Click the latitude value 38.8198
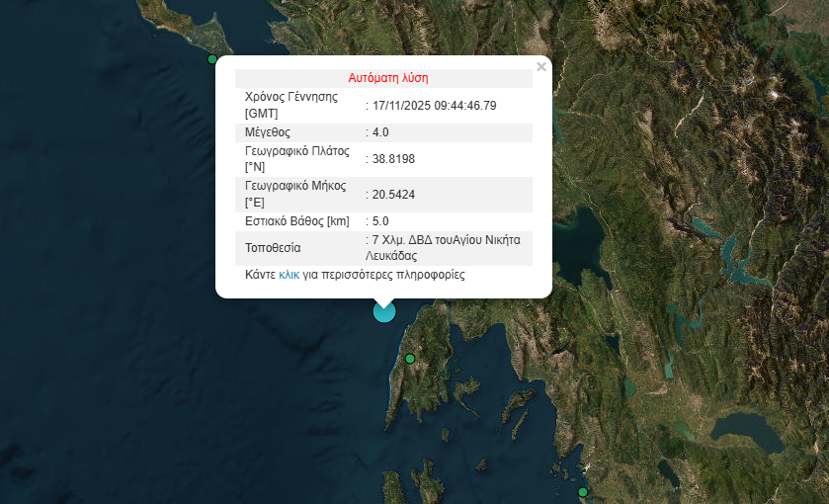Image resolution: width=829 pixels, height=504 pixels. point(392,158)
